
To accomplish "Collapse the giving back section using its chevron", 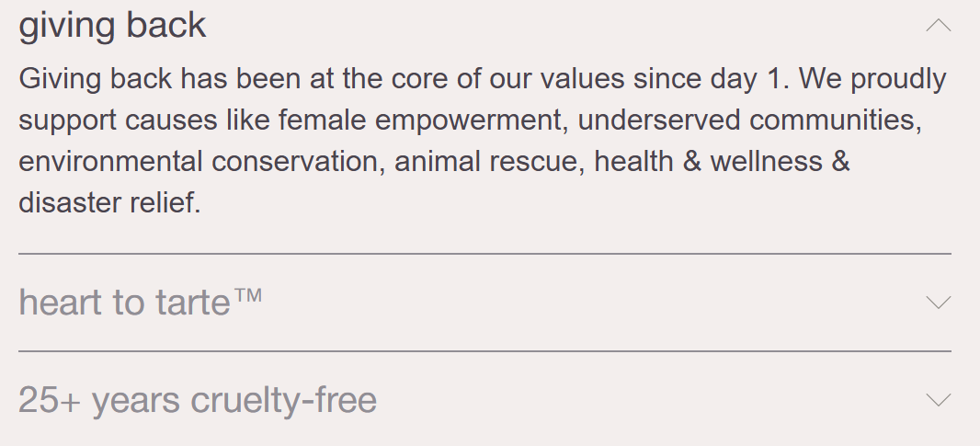I will 938,26.
